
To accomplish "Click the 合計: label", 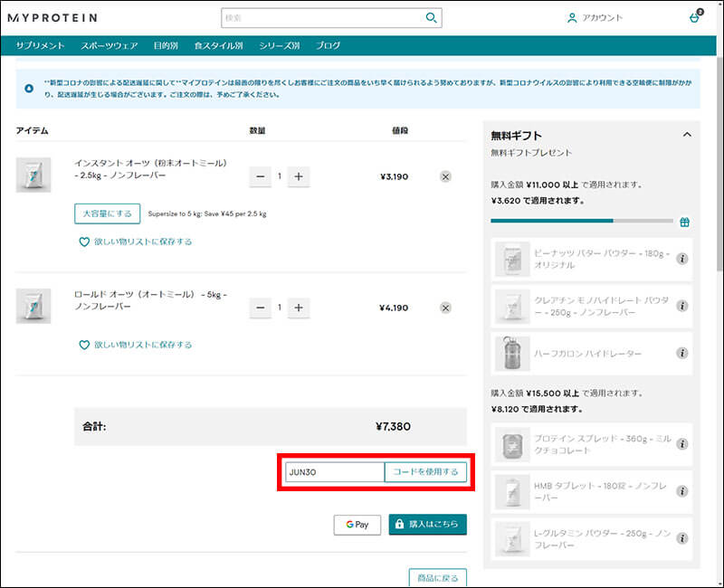I will [94, 426].
